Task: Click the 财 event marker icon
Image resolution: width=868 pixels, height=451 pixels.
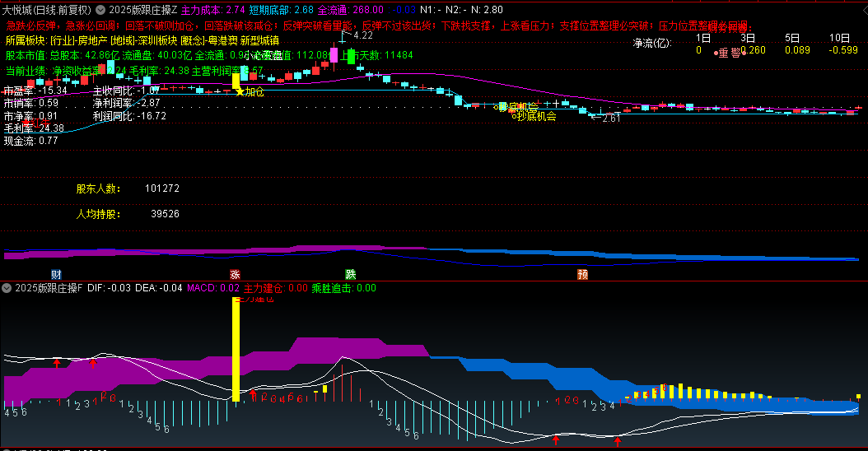Action: [56, 275]
